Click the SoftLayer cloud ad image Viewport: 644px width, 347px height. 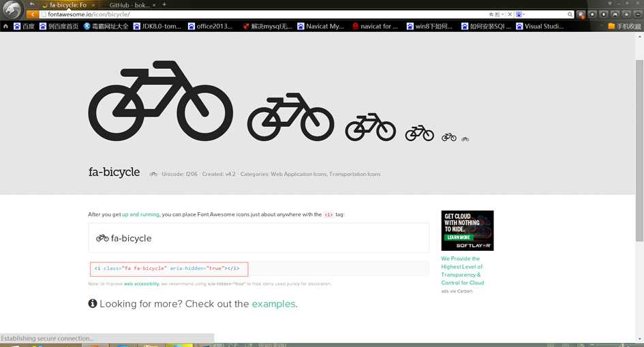[467, 230]
